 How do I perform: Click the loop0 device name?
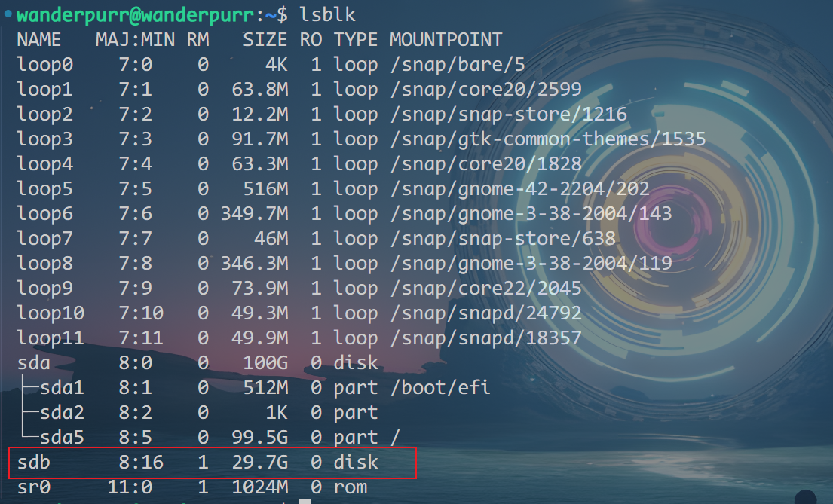45,65
